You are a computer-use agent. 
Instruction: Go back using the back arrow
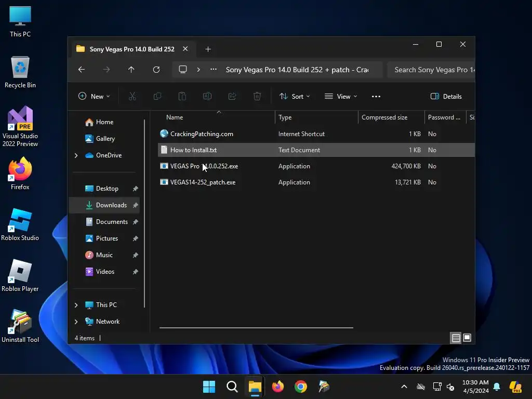tap(82, 70)
